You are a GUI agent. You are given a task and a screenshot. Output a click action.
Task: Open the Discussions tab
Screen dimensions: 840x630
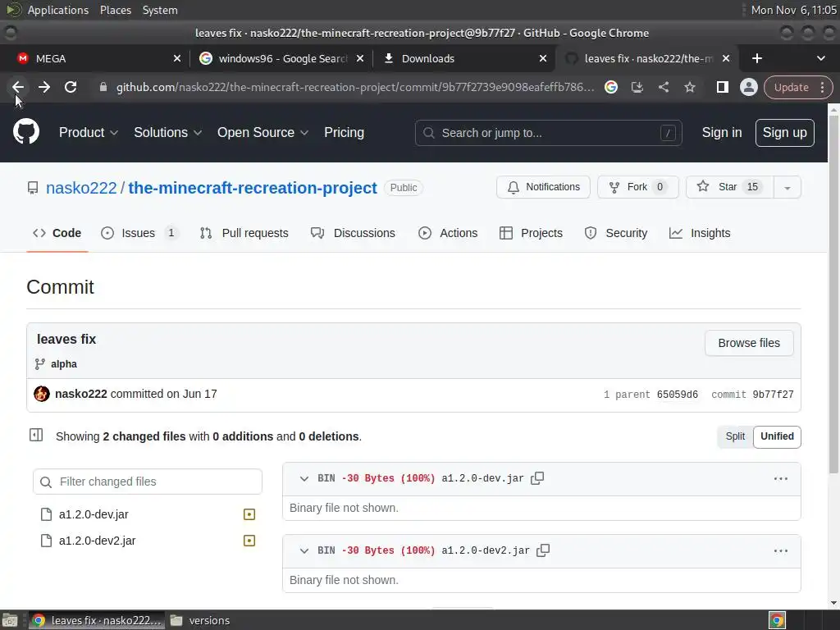[354, 234]
